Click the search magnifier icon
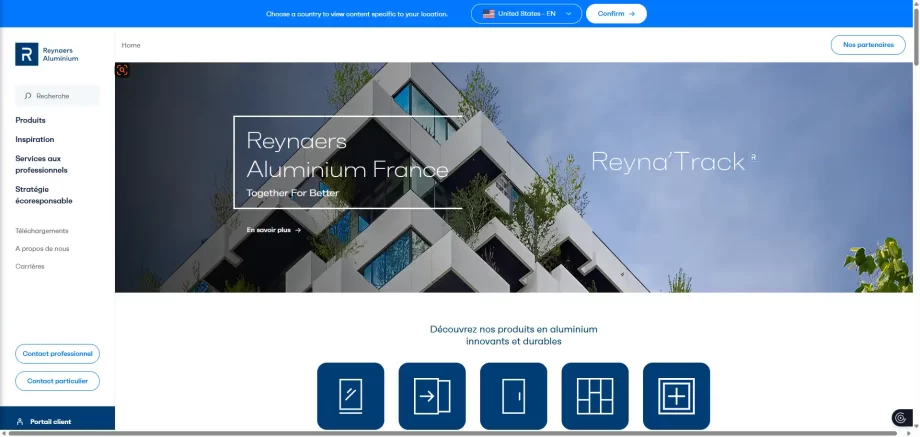The width and height of the screenshot is (920, 437). pos(28,96)
